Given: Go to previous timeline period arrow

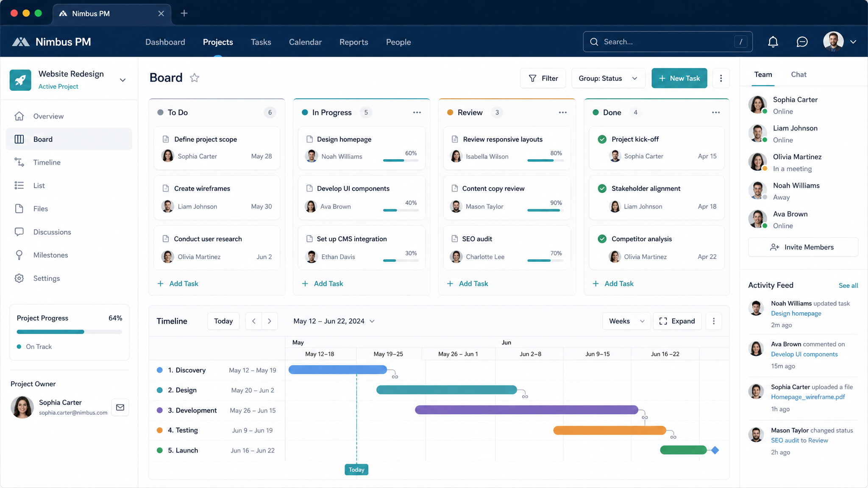Looking at the screenshot, I should click(253, 321).
